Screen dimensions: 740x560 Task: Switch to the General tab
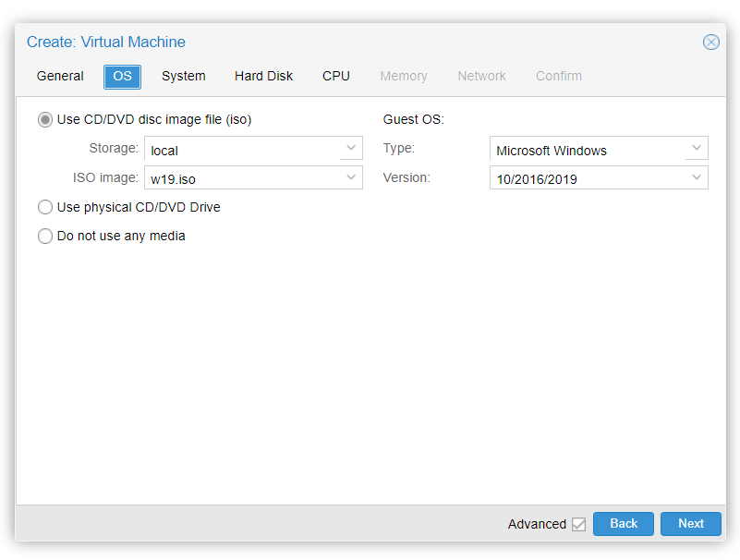tap(60, 76)
